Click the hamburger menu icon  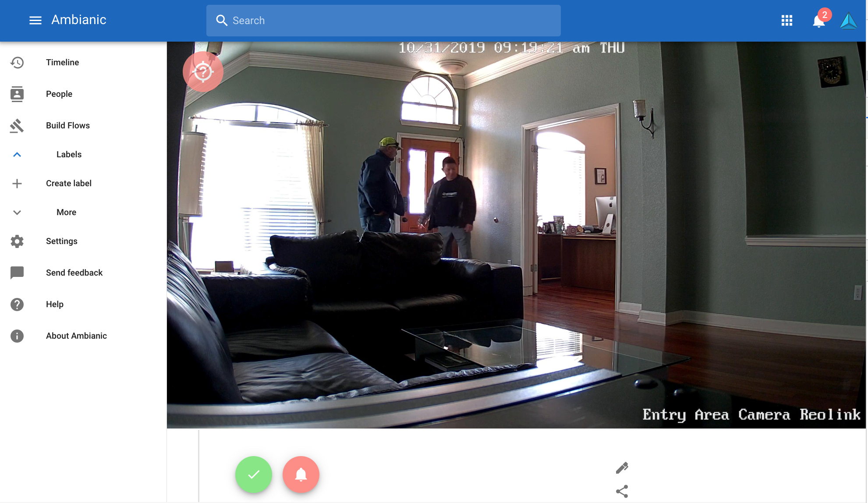35,20
